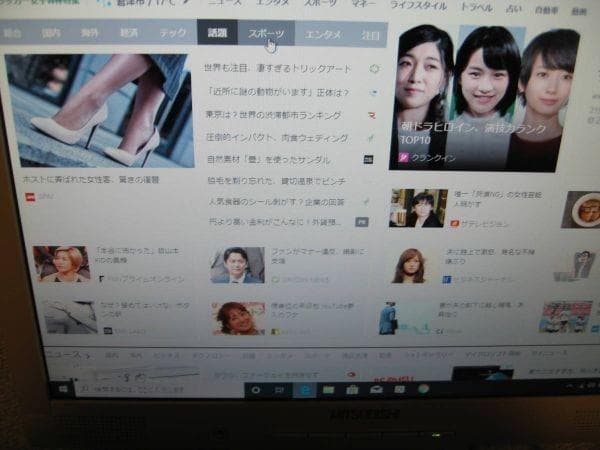The width and height of the screenshot is (600, 450).
Task: Open headline 世界も注目 凄すぎるトリックアート
Action: click(277, 68)
